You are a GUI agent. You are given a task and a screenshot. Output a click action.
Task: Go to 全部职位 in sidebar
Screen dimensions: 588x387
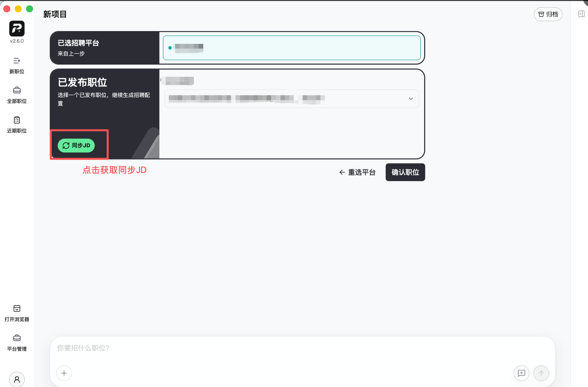[x=17, y=95]
